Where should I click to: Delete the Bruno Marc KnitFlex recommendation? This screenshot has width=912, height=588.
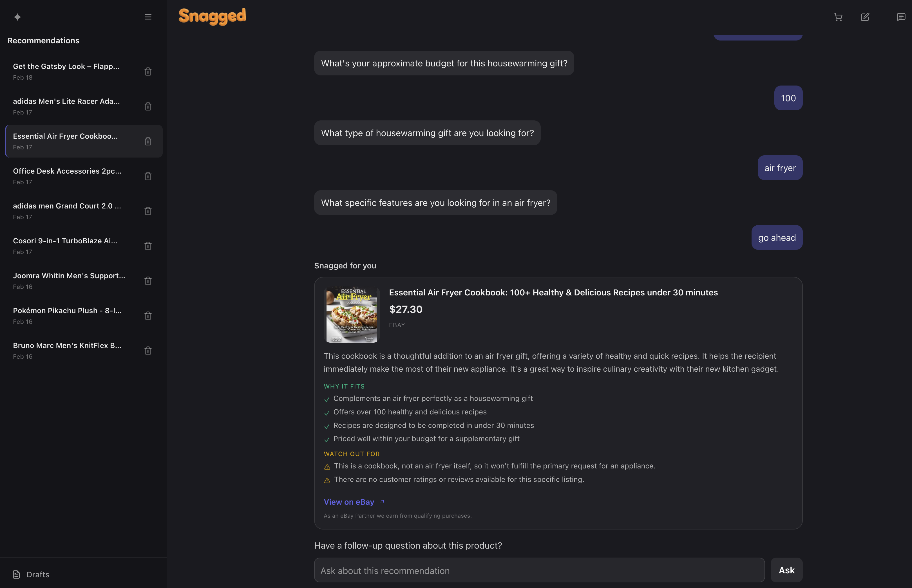[148, 351]
